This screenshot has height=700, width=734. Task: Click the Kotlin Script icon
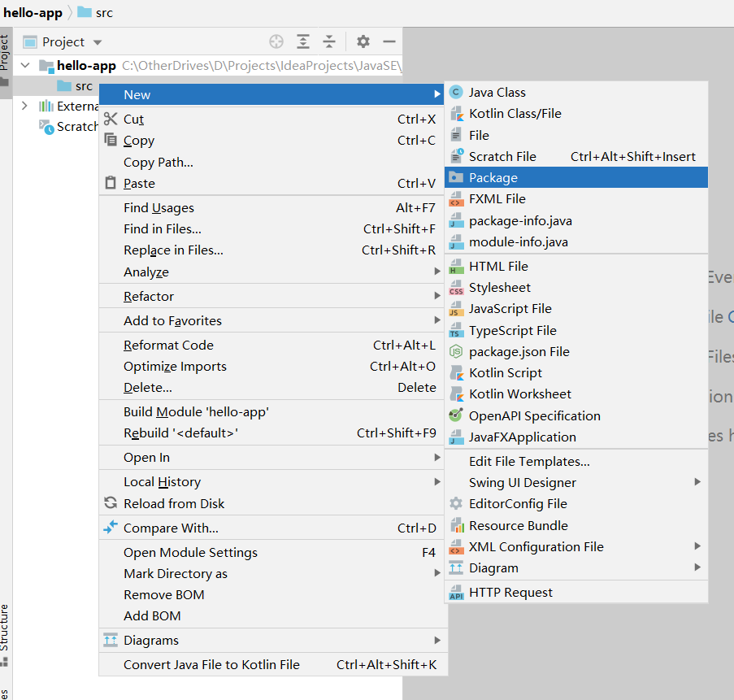[x=456, y=372]
